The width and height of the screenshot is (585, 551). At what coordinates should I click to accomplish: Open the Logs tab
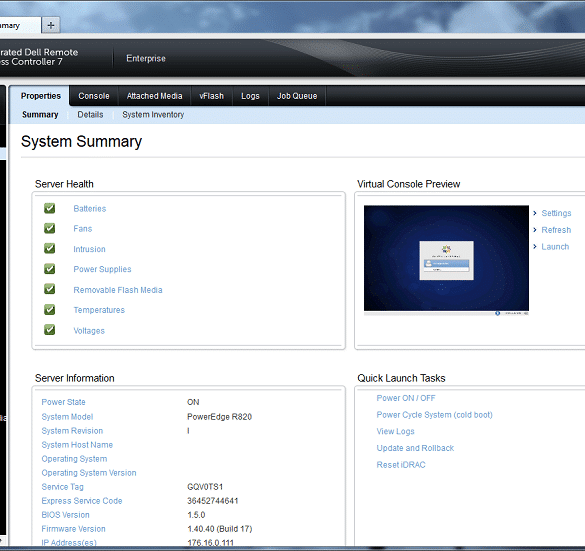point(250,96)
